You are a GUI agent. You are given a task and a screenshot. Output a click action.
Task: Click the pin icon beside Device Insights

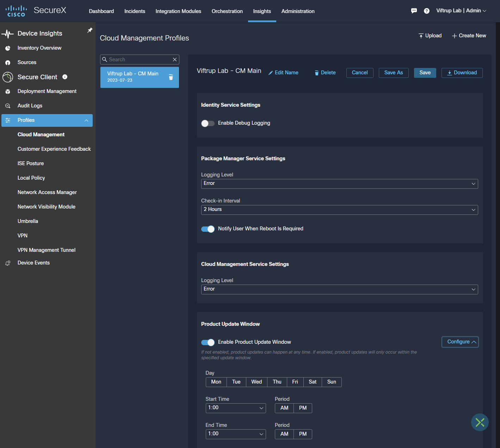pyautogui.click(x=90, y=30)
